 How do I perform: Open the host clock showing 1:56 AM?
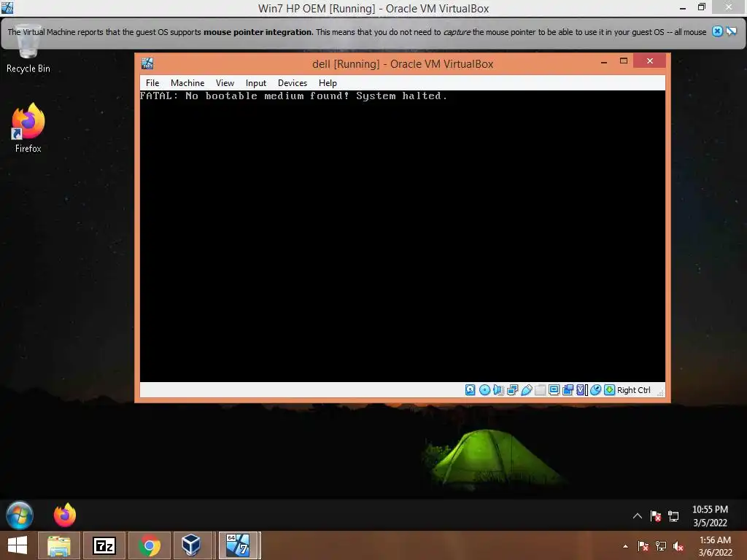click(x=715, y=546)
